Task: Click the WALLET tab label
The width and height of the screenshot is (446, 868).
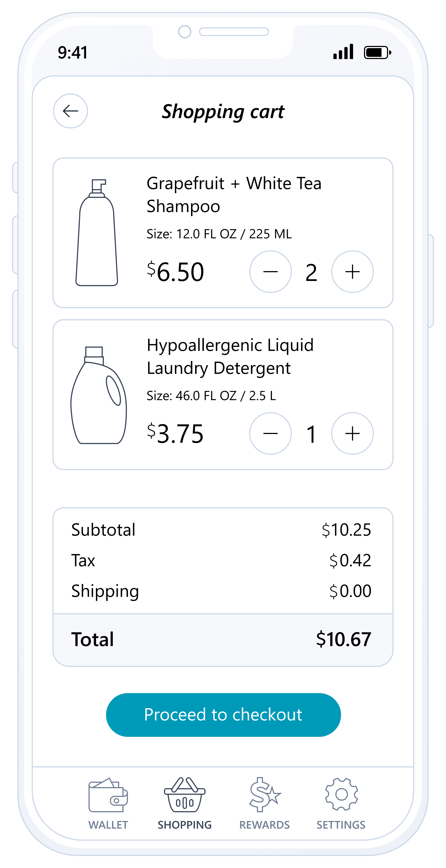Action: 108,825
